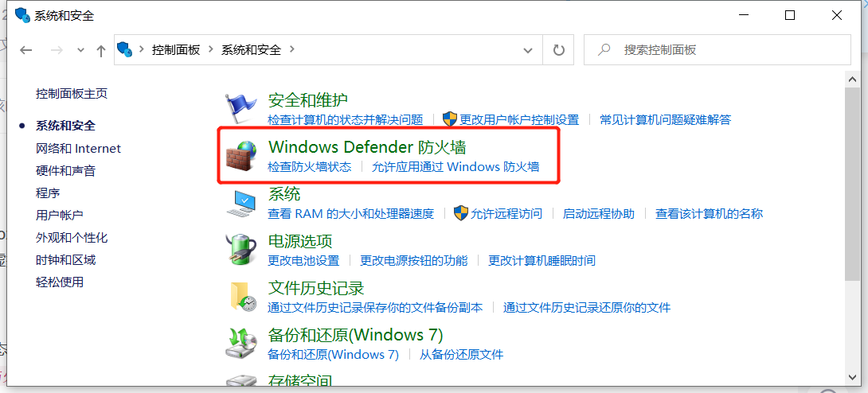This screenshot has width=868, height=393.
Task: Click 允许远程访问 link
Action: click(506, 213)
